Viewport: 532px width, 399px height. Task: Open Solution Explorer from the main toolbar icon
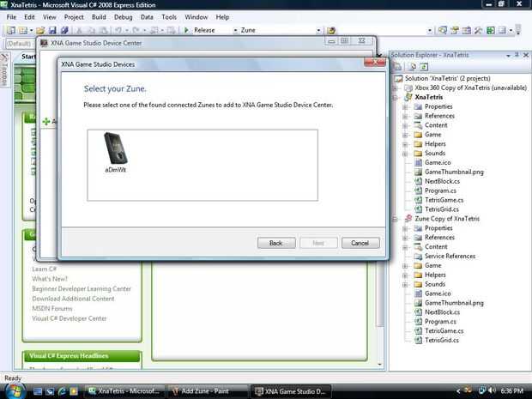(x=443, y=30)
